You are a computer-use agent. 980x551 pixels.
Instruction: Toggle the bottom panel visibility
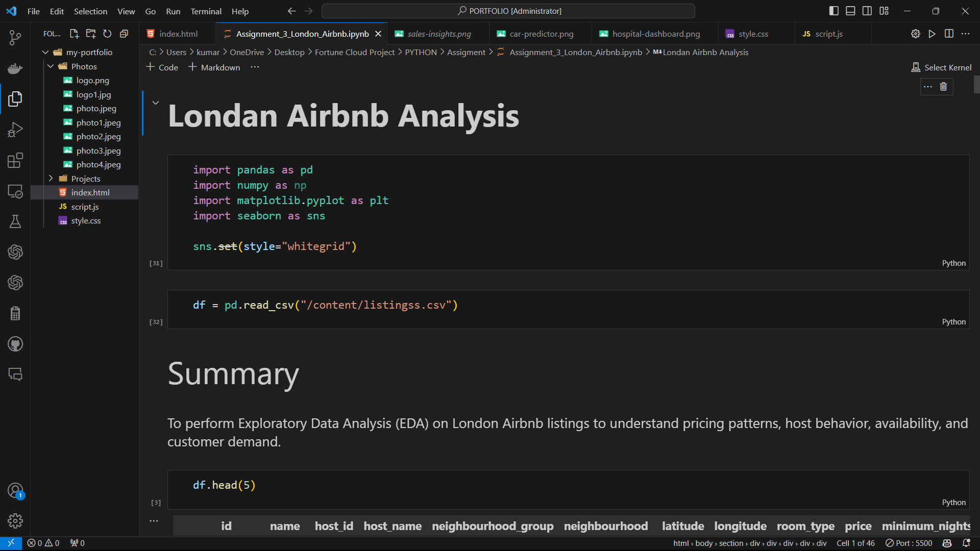(850, 10)
